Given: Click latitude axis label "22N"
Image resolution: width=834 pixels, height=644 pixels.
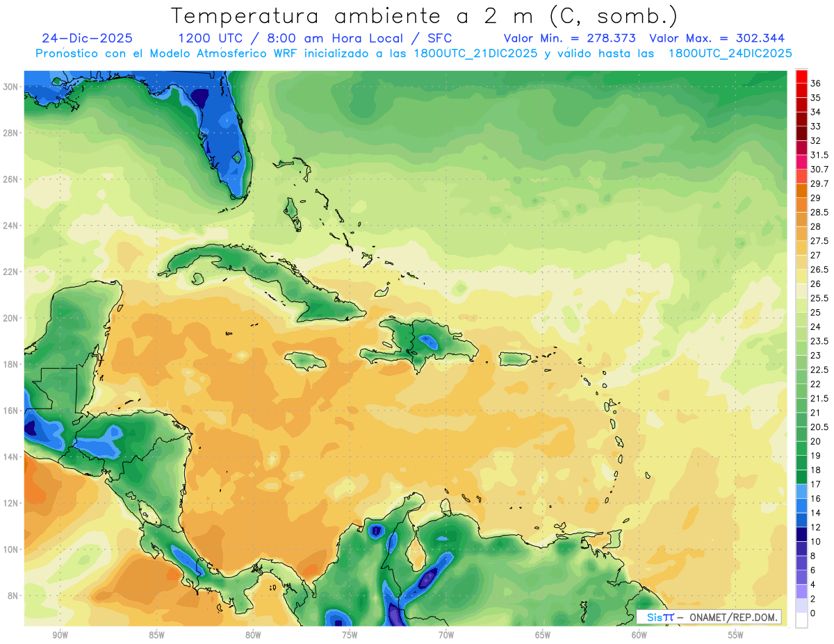Looking at the screenshot, I should click(x=11, y=272).
